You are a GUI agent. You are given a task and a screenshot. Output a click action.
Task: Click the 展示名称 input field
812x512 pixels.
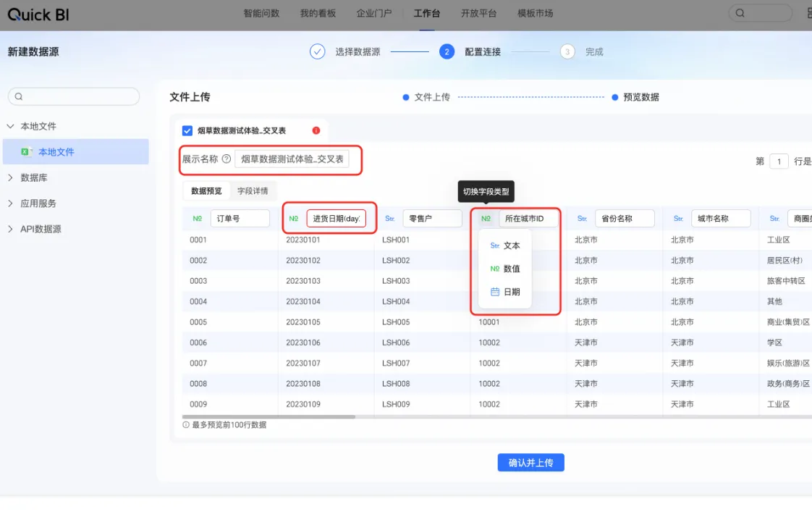292,159
